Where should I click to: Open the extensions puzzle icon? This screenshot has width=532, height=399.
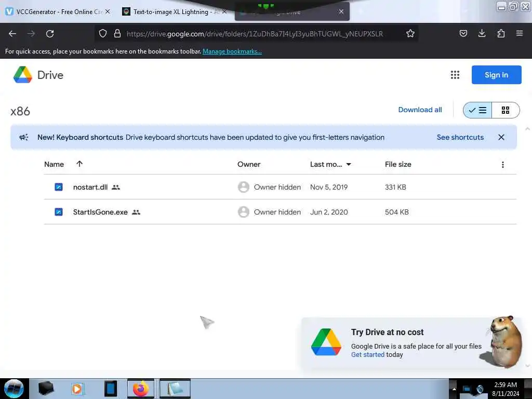[x=501, y=33]
